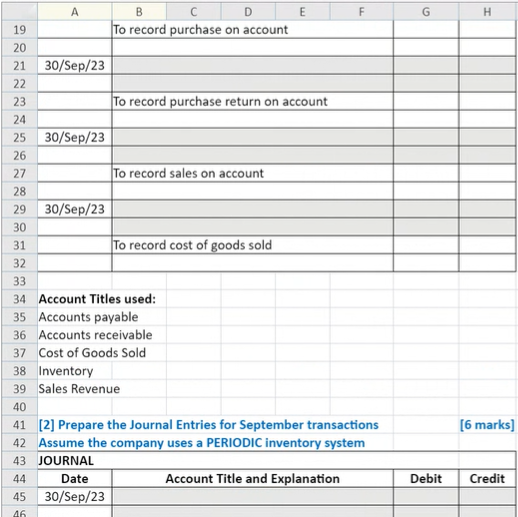This screenshot has height=517, width=518.
Task: Click 'Assume the company uses a PERIODIC' text
Action: (201, 443)
